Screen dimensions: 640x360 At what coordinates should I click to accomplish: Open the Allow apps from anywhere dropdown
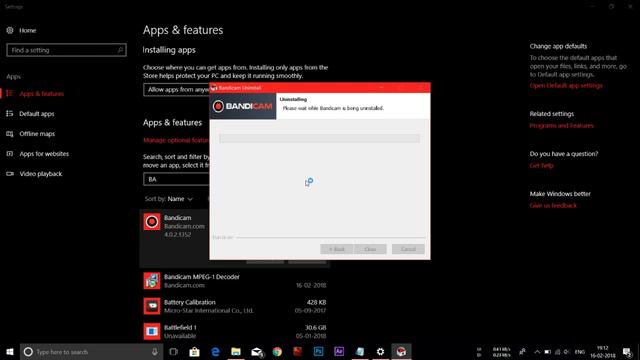pos(176,89)
